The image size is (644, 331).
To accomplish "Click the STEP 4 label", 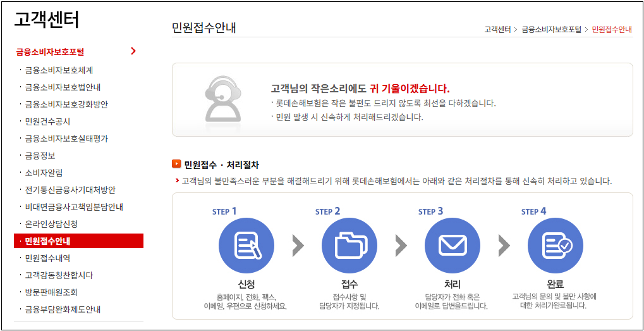I will (x=534, y=211).
